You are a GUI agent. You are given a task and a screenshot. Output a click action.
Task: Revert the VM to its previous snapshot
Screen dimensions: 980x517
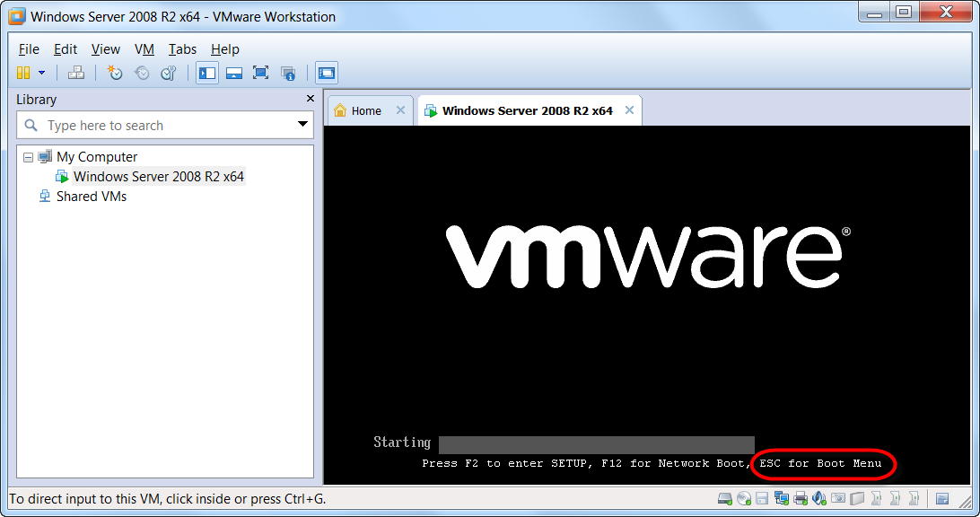(x=142, y=73)
